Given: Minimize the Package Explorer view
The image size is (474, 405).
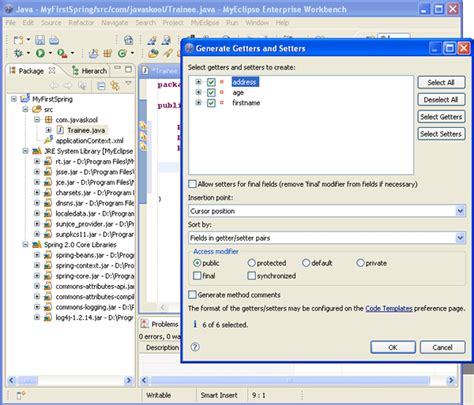Looking at the screenshot, I should [x=117, y=68].
